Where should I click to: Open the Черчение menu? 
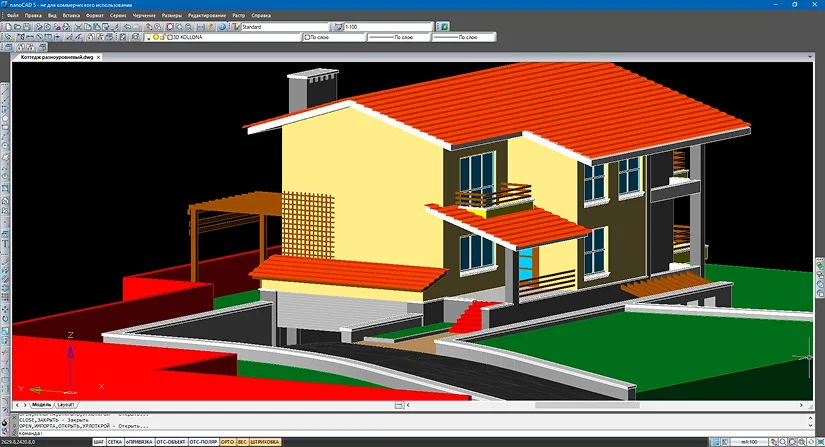pos(146,17)
